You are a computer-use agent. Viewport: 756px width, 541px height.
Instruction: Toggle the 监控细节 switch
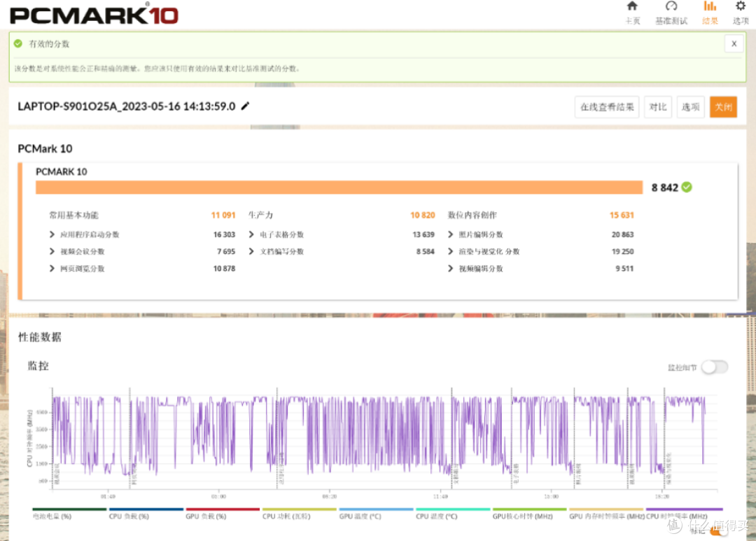715,367
